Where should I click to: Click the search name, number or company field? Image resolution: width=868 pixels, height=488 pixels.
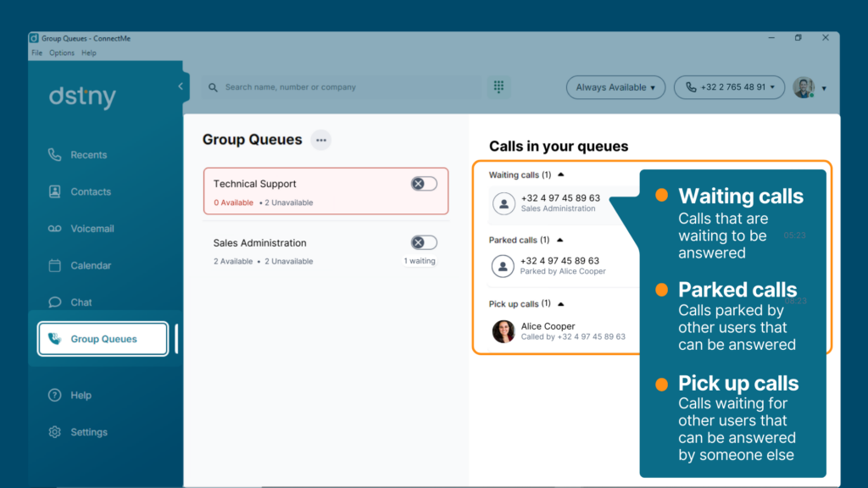pyautogui.click(x=342, y=87)
